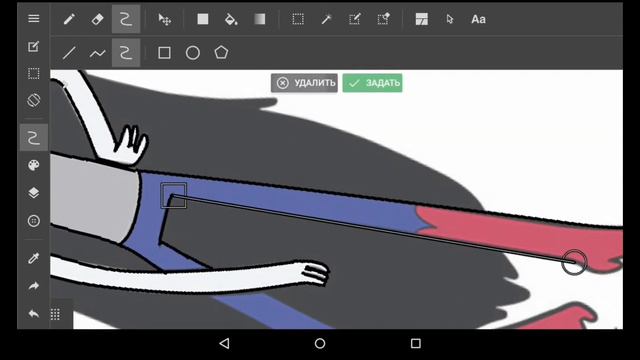Choose polyline zigzag shape mode
The height and width of the screenshot is (360, 640).
(x=98, y=53)
